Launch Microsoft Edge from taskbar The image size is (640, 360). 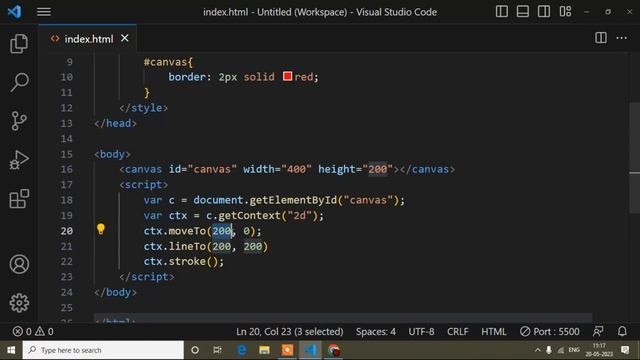tap(242, 350)
